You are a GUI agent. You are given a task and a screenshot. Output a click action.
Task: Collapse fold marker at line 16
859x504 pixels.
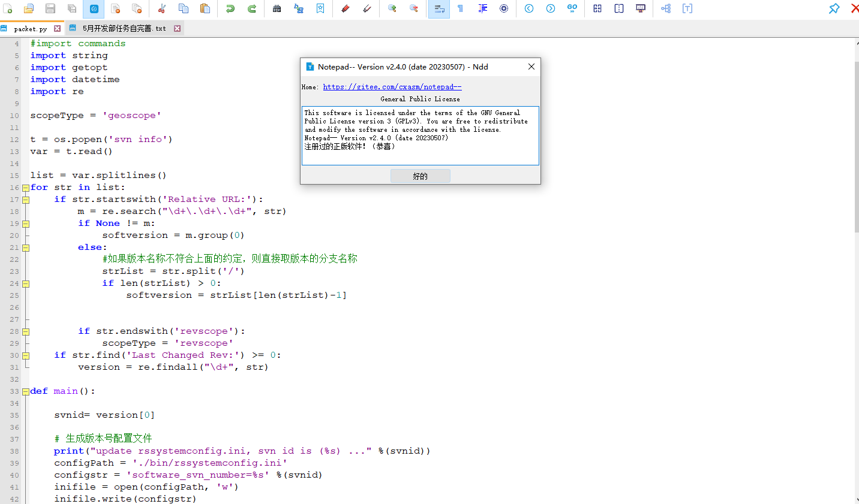(26, 188)
